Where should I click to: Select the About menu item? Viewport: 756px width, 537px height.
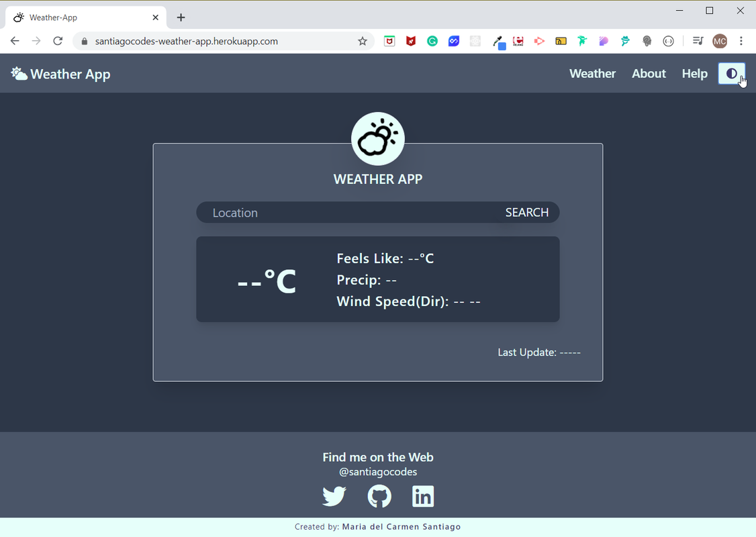(648, 73)
